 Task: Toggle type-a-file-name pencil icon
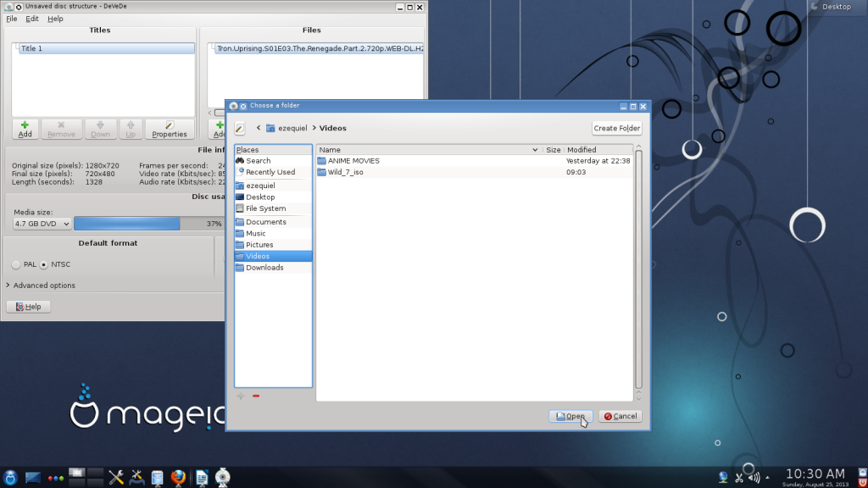(240, 129)
